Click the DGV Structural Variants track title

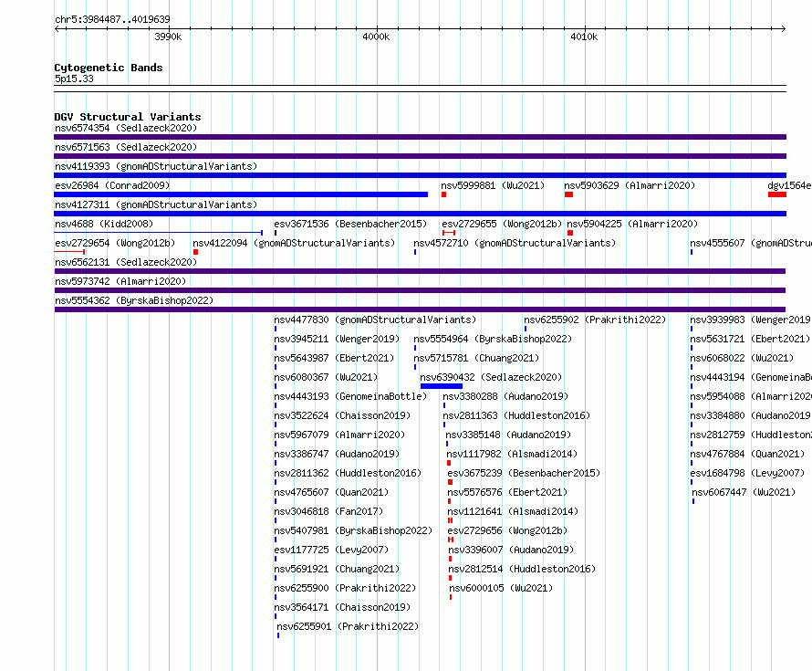click(128, 117)
